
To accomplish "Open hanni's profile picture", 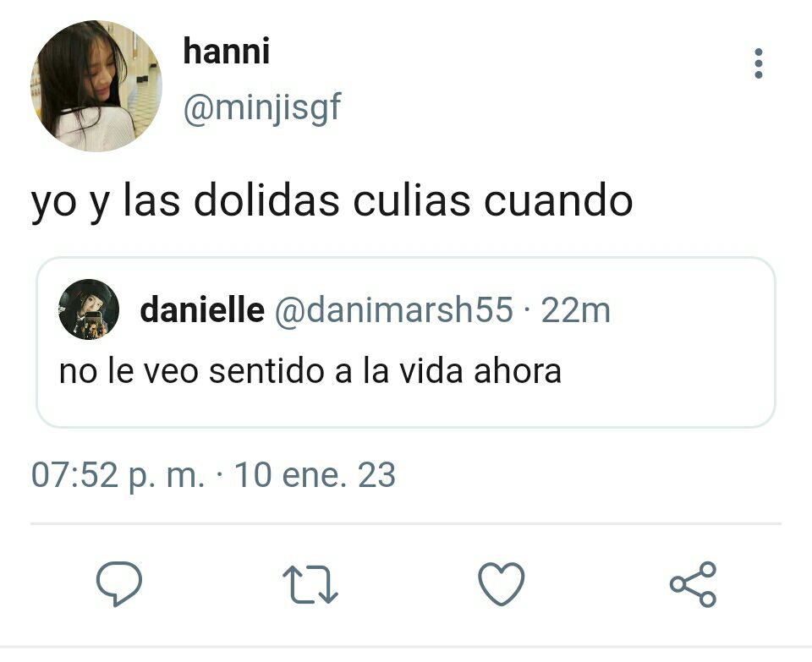I will tap(96, 86).
